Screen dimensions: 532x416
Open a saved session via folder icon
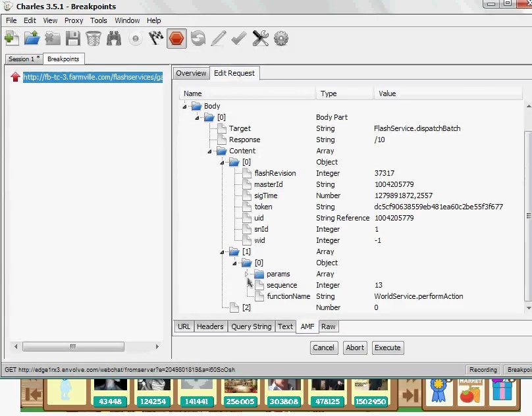click(32, 38)
